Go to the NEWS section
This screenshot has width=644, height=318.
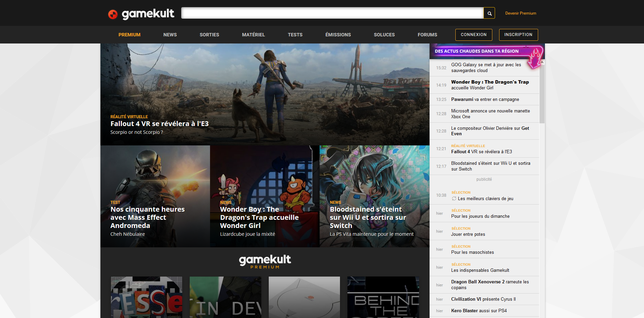point(170,35)
